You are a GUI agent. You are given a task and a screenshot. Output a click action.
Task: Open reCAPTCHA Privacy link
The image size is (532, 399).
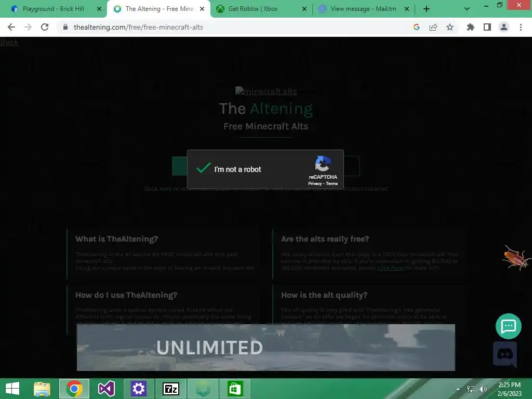[314, 183]
